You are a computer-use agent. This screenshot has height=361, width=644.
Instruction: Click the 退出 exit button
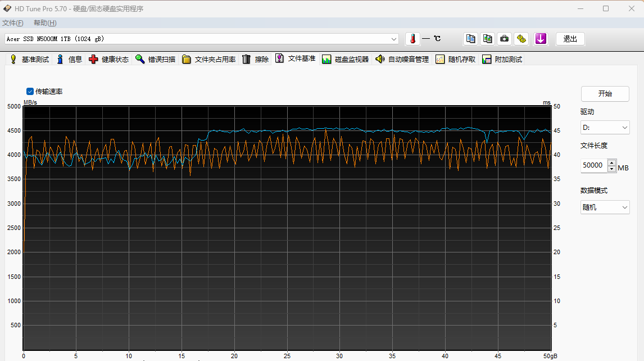pos(570,39)
